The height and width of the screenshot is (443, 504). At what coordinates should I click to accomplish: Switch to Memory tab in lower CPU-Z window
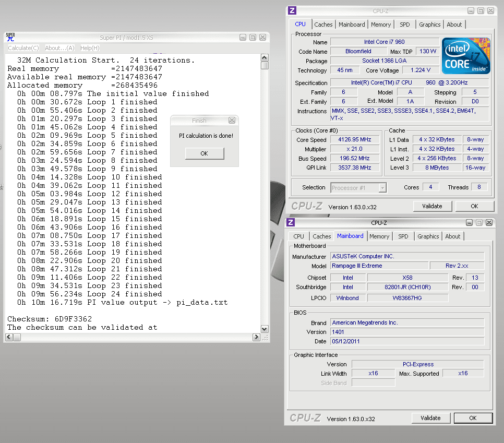pos(379,236)
